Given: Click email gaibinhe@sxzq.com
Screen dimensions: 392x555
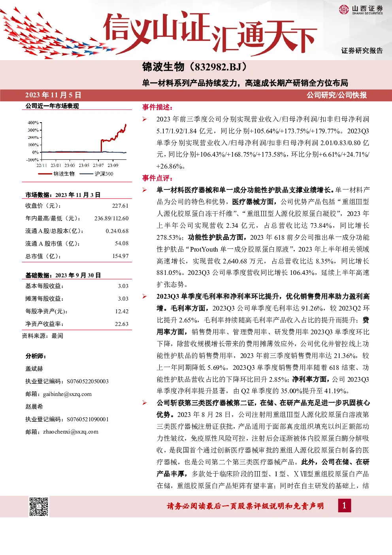Looking at the screenshot, I should pos(67,394).
